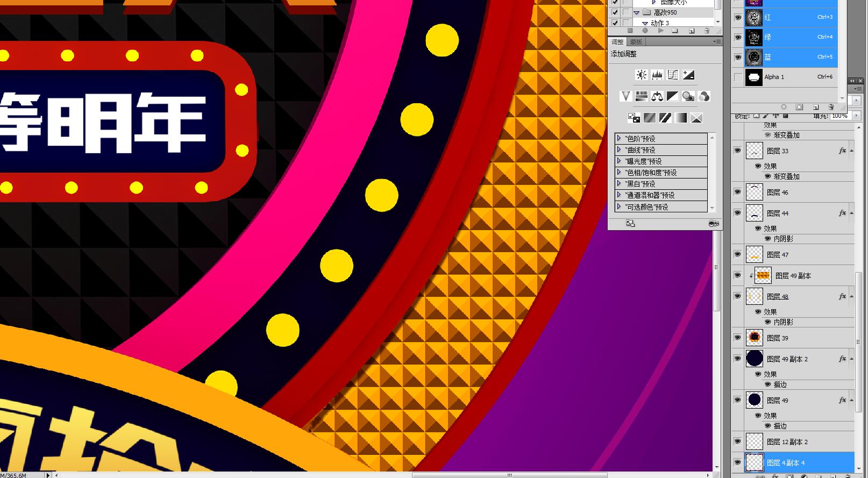The image size is (868, 478).
Task: Add a Threshold adjustment
Action: [x=665, y=118]
